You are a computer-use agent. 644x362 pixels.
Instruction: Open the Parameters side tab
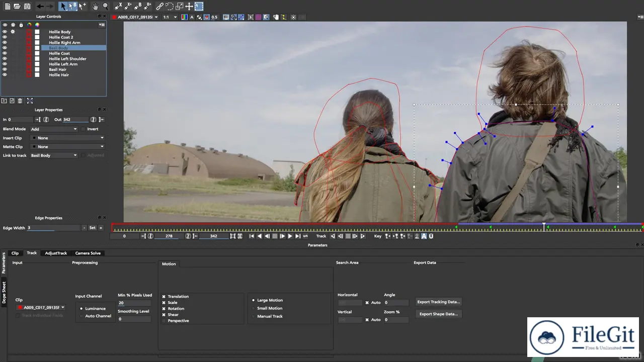4,263
